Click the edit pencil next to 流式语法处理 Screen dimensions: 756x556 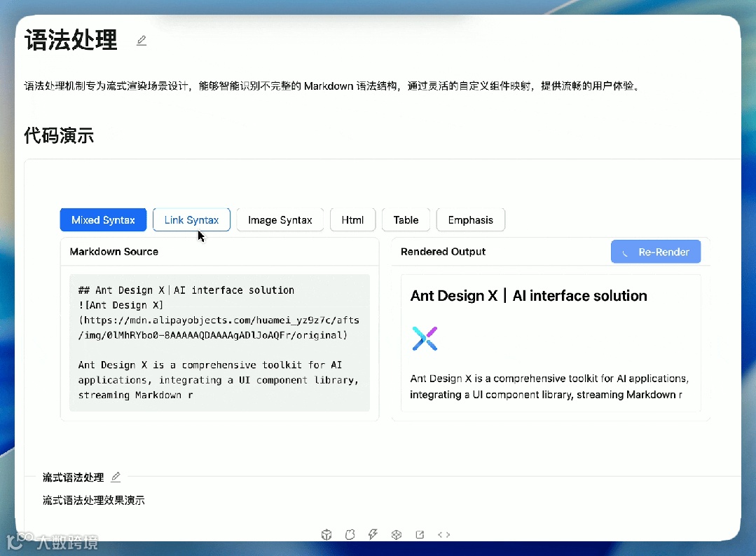(x=116, y=477)
